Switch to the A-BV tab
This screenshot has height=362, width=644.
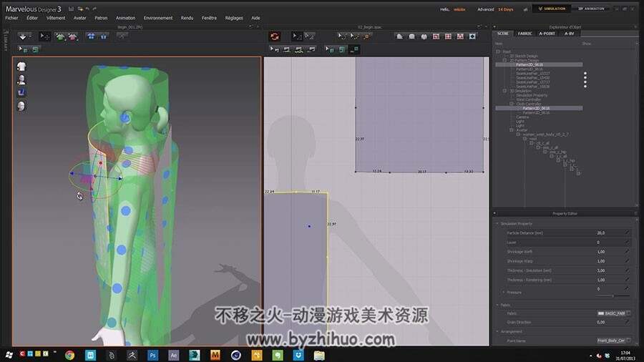pos(570,34)
